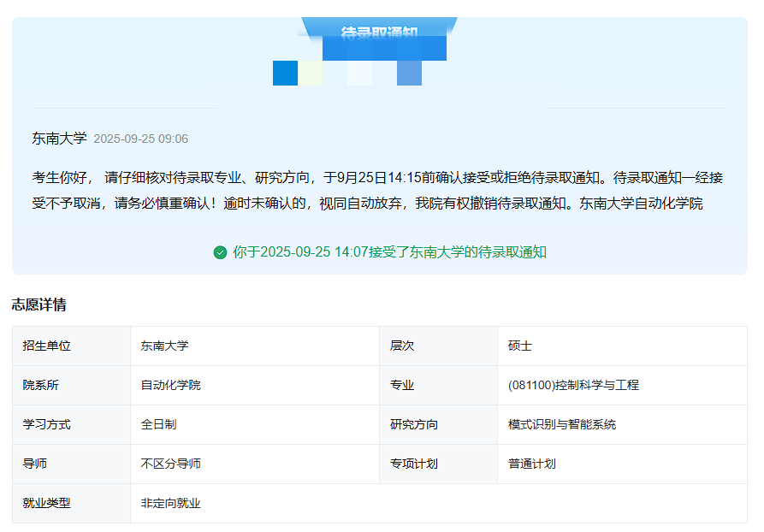
Task: Click the 普通计划 value cell
Action: tap(622, 464)
